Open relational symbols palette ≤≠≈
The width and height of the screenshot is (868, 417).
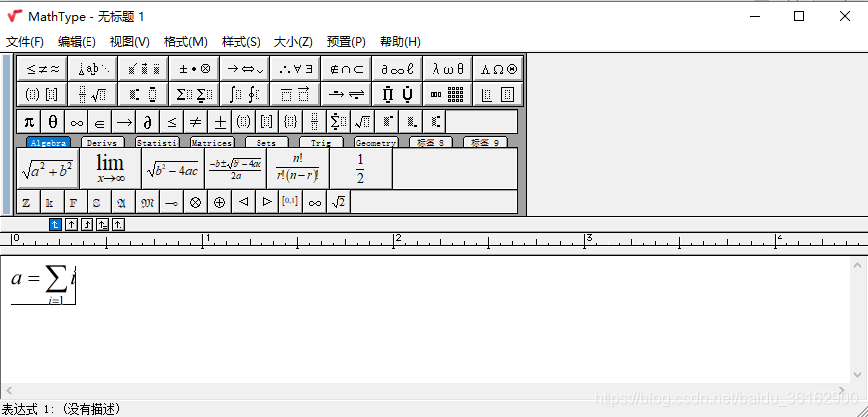click(x=42, y=68)
